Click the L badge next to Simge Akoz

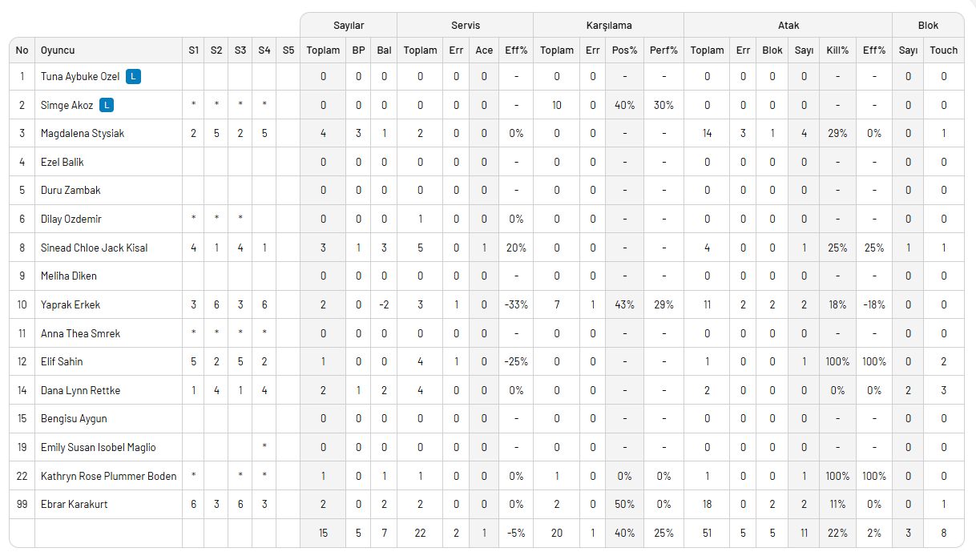click(107, 105)
